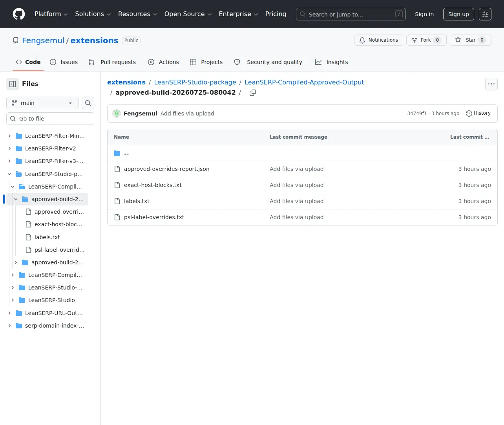Expand the serp-domain-index folder chevron
The height and width of the screenshot is (425, 504).
(x=9, y=326)
